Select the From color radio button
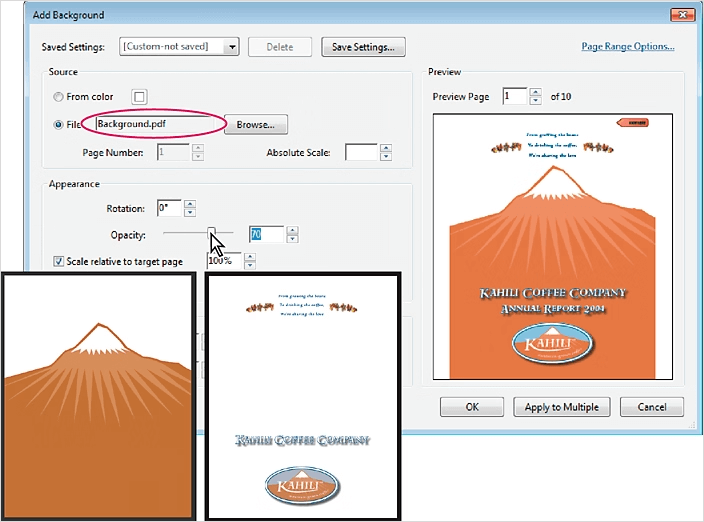Viewport: 704px width, 522px height. click(58, 97)
